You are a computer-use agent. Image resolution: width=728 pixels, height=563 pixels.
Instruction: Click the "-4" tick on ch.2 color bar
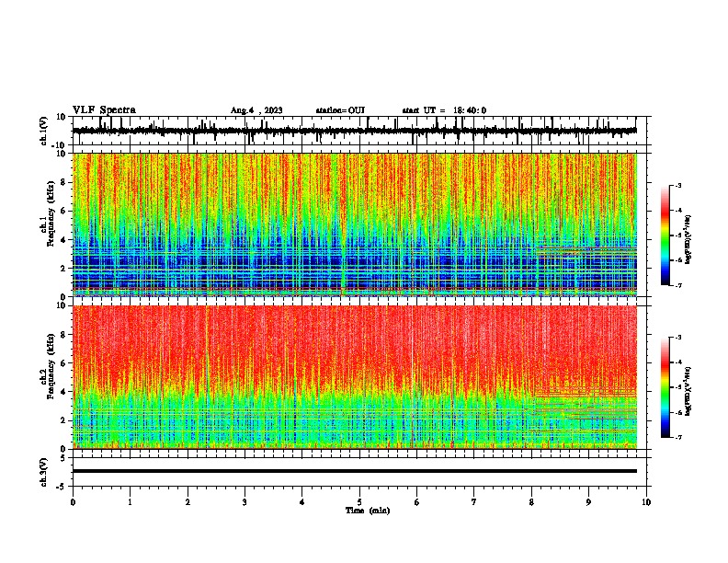[x=678, y=362]
